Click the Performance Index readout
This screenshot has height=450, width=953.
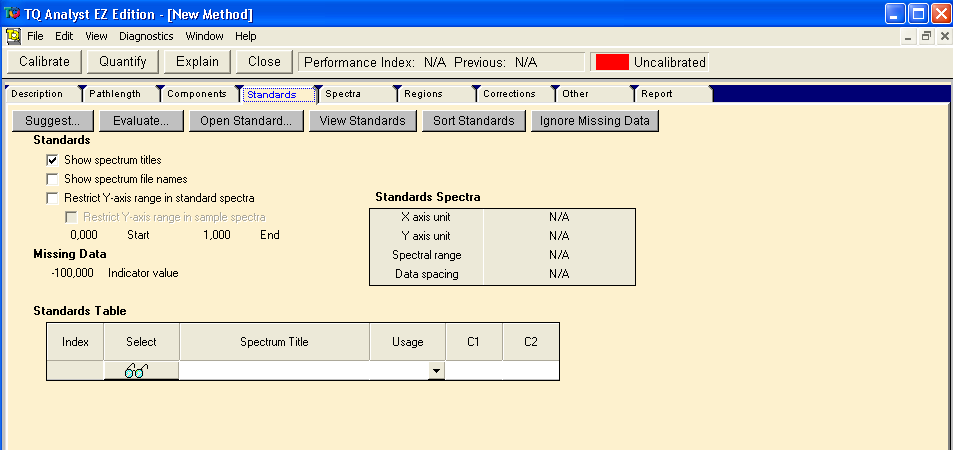pyautogui.click(x=441, y=62)
